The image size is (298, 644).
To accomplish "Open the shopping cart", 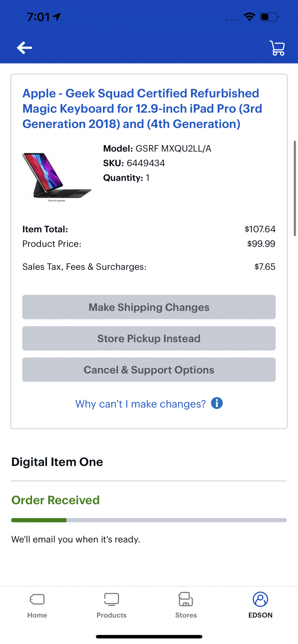I will 277,48.
